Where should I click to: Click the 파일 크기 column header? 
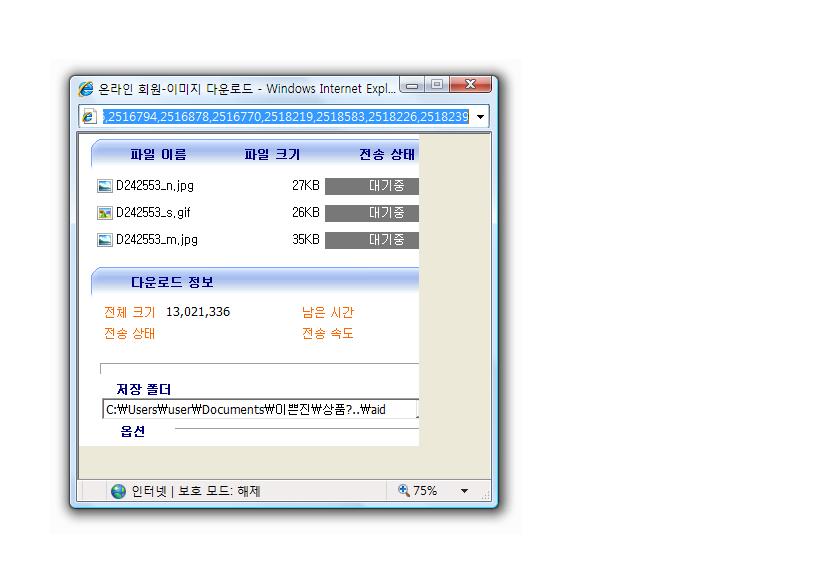pyautogui.click(x=272, y=155)
